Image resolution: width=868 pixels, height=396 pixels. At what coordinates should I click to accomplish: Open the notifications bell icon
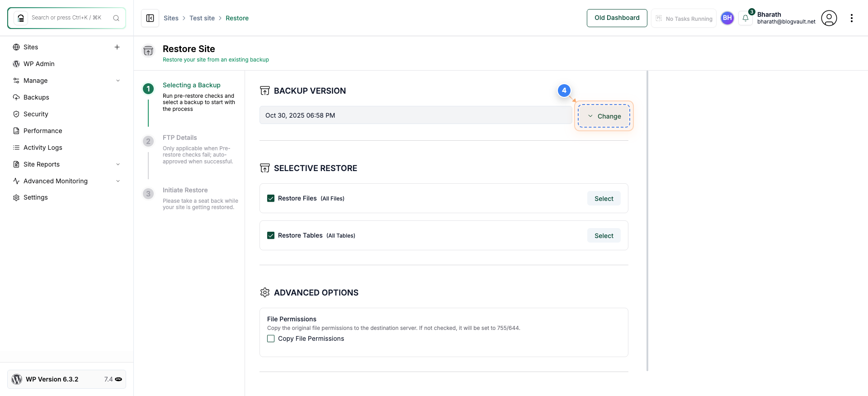[745, 18]
